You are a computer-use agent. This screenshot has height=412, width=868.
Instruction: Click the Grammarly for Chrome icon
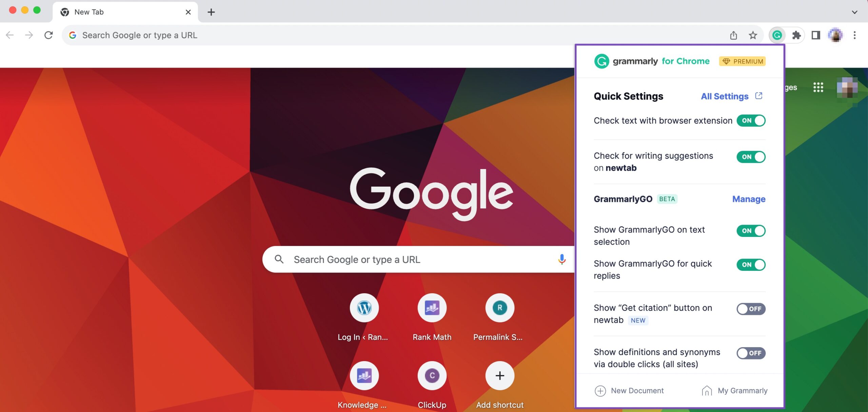click(x=775, y=35)
